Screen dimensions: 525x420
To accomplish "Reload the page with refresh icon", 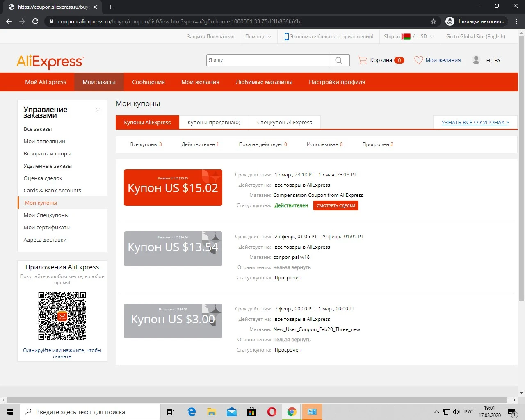I will coord(35,21).
